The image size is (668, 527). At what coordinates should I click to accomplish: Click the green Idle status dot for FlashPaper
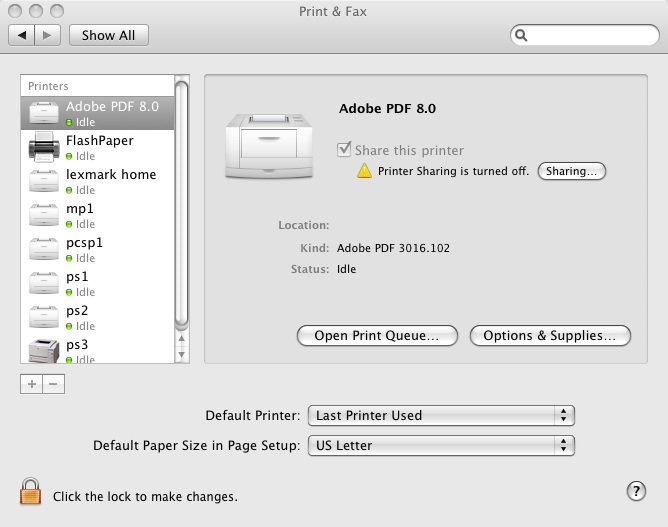tap(69, 156)
